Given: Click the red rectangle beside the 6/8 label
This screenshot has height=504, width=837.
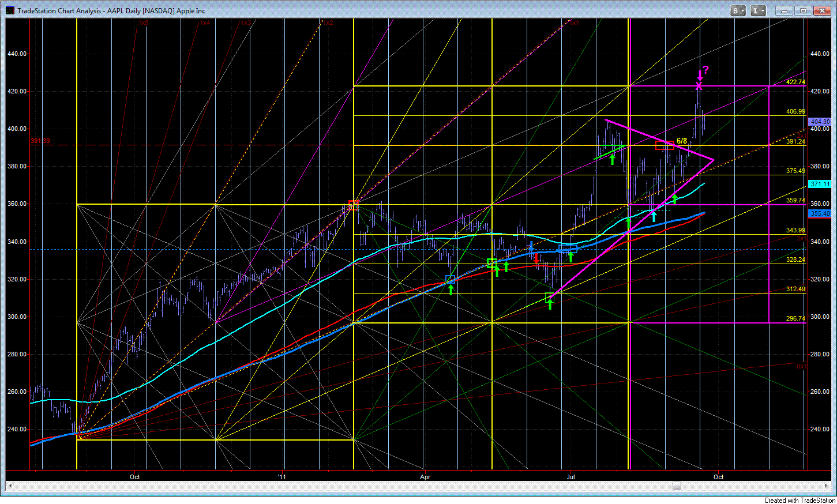Looking at the screenshot, I should 665,145.
